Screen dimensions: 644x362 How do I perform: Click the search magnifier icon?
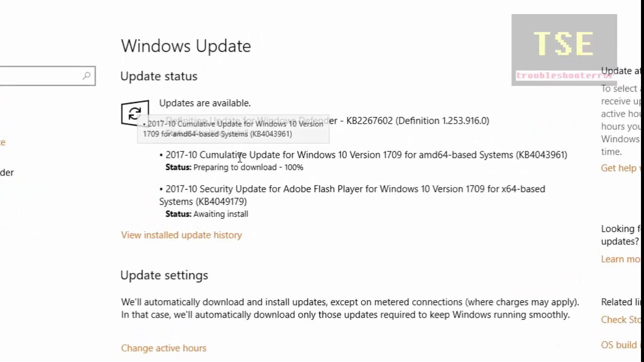click(87, 76)
